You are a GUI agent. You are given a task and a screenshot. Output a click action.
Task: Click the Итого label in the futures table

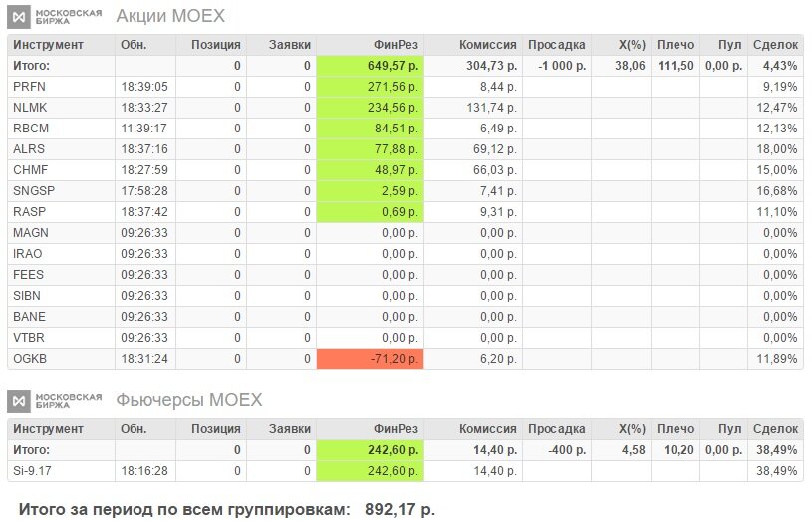pyautogui.click(x=31, y=450)
